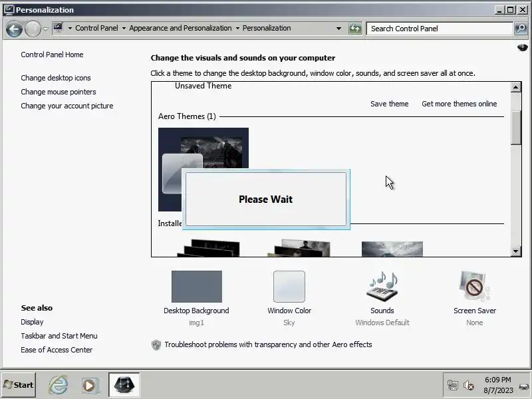Open Taskbar and Start Menu link
The image size is (532, 399).
pos(59,336)
